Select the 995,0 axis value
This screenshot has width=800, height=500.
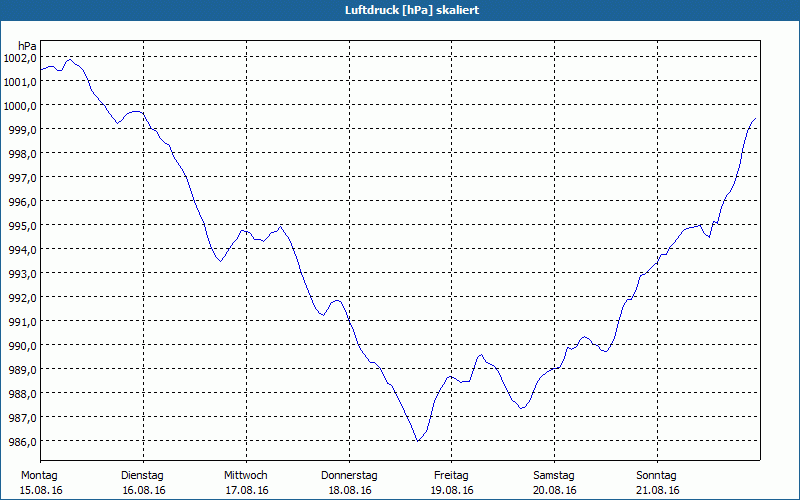(22, 226)
